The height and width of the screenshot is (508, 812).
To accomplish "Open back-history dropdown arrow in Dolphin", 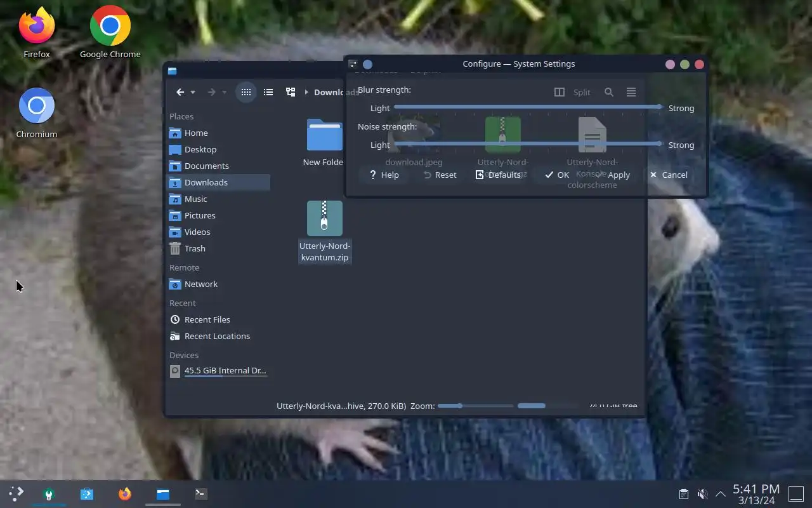I will click(193, 92).
